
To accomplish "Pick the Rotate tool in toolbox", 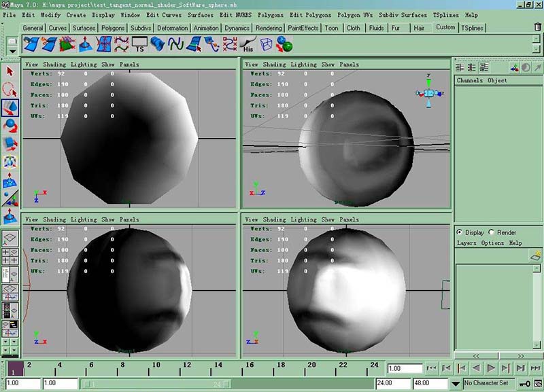I will (10, 126).
